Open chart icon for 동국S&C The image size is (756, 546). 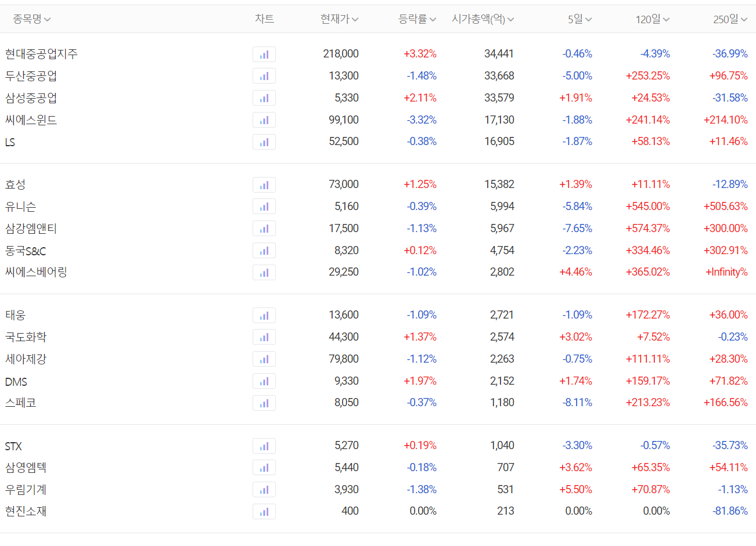click(x=264, y=251)
